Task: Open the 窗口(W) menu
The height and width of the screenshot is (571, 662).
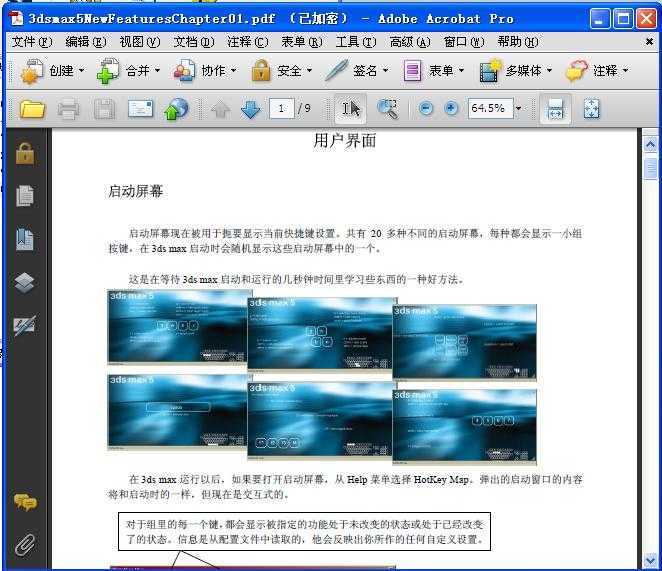Action: (x=464, y=42)
